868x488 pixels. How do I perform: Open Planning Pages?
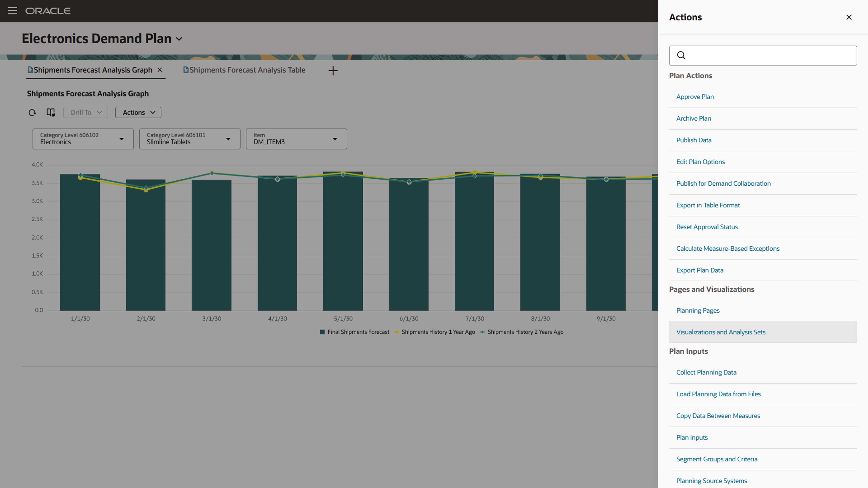[698, 311]
